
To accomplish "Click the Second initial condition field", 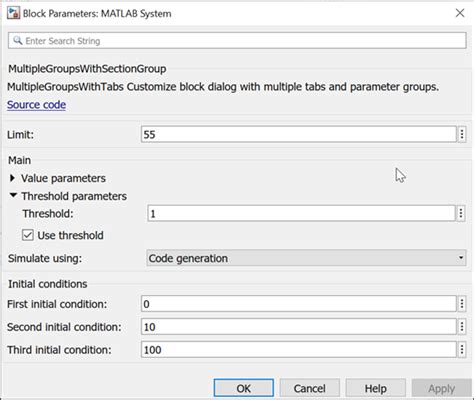I will [x=299, y=327].
